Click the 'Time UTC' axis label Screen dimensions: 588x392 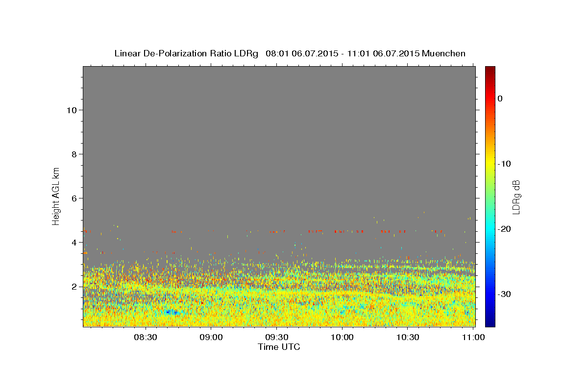click(279, 347)
